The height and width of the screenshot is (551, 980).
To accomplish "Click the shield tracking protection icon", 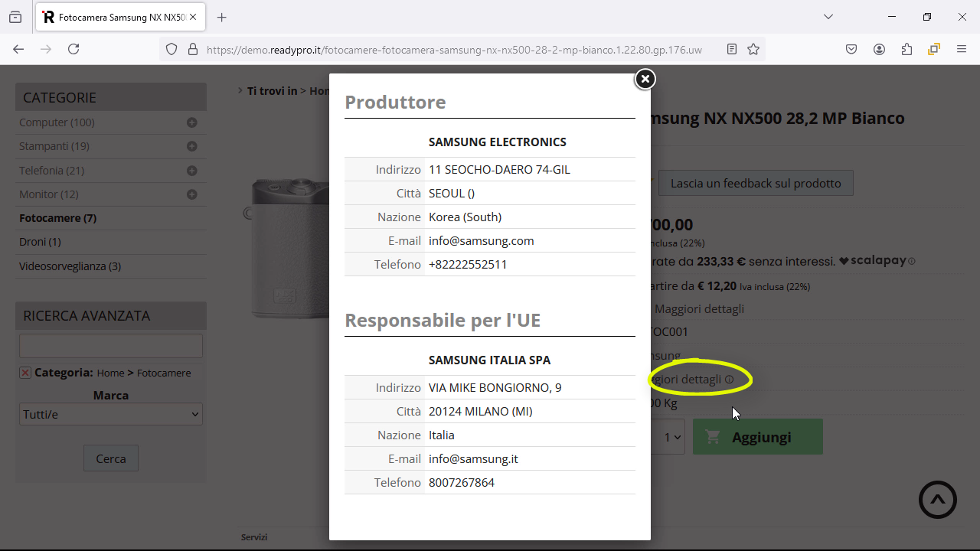I will coord(171,49).
